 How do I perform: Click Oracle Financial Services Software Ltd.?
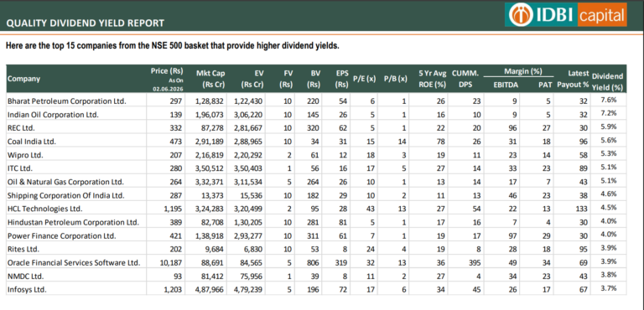point(74,262)
